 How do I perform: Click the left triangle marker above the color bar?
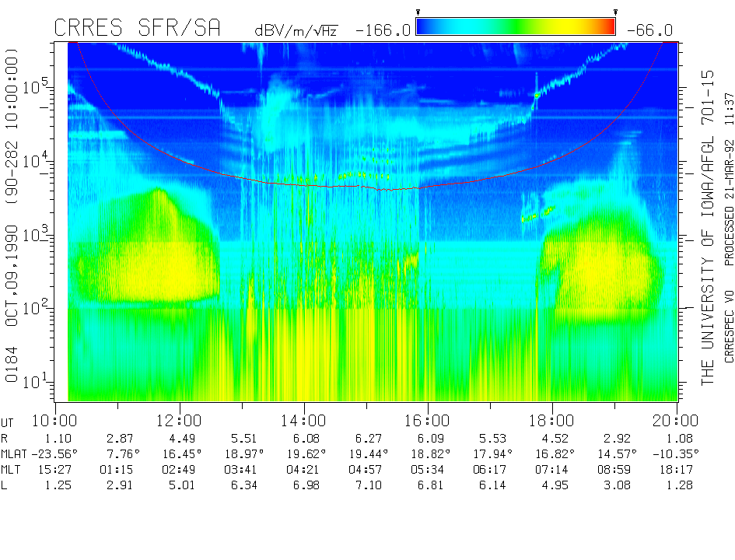[418, 12]
